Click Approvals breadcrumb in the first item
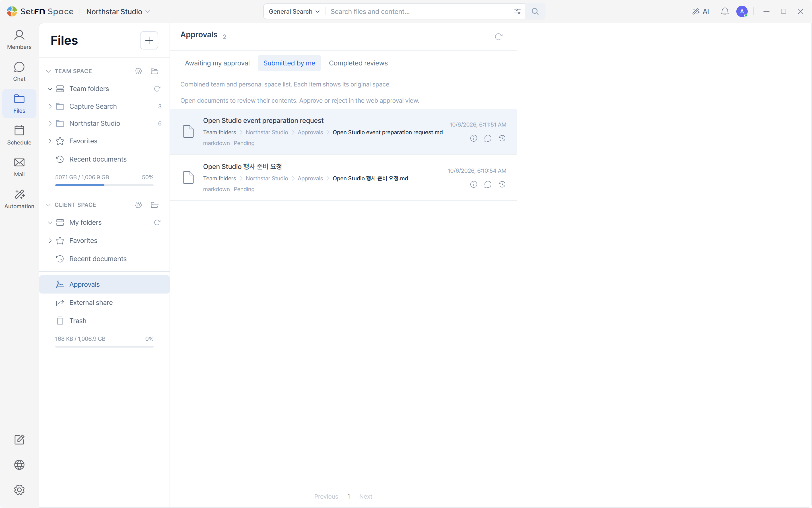 coord(310,132)
